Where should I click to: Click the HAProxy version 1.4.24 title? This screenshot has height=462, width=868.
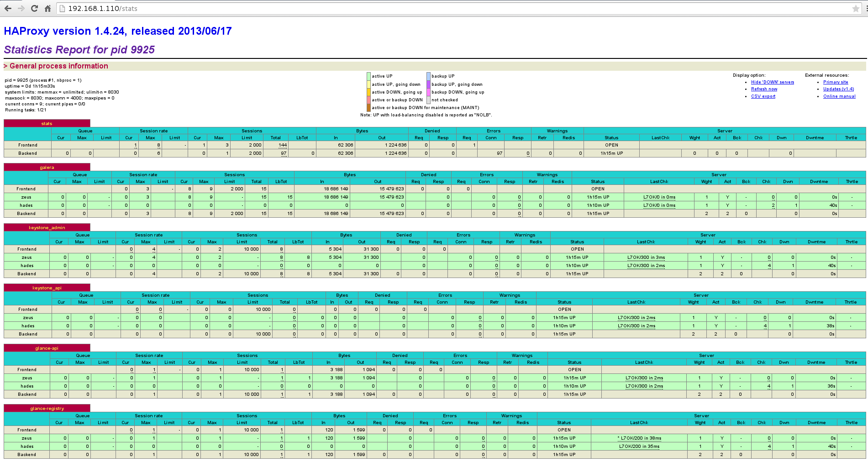coord(118,31)
